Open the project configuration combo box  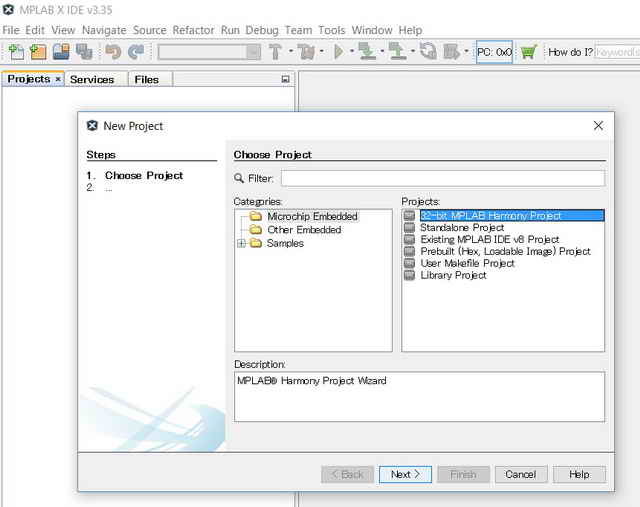point(209,52)
